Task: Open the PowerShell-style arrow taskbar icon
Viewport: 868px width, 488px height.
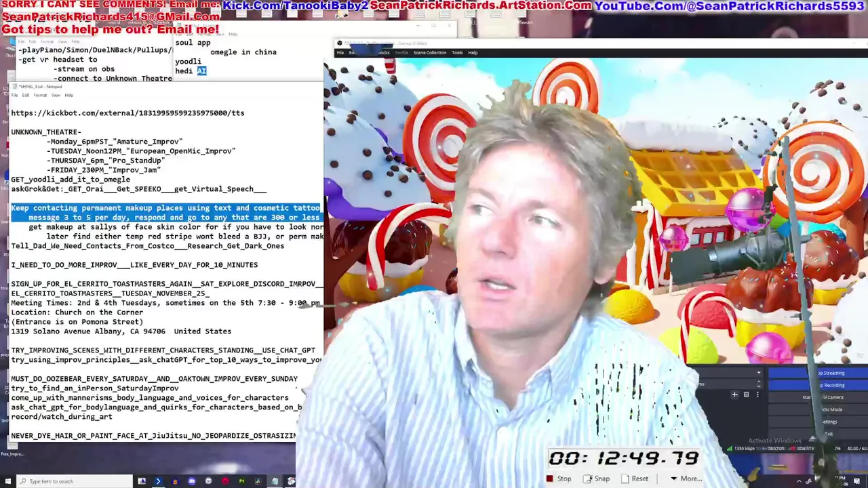Action: tap(158, 481)
